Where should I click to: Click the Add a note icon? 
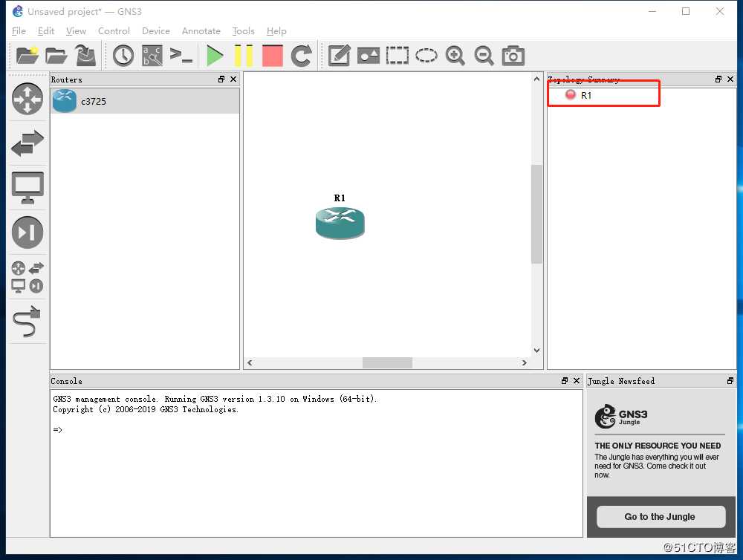340,56
